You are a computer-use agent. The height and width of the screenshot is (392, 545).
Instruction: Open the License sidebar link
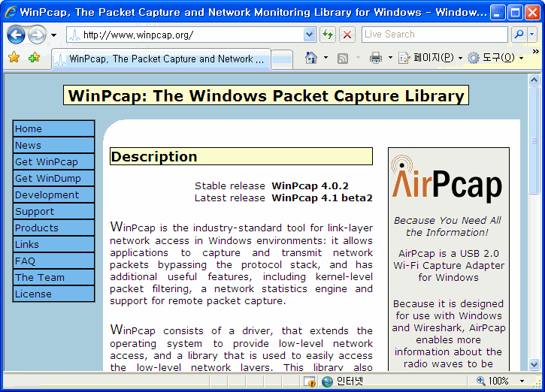coord(53,294)
